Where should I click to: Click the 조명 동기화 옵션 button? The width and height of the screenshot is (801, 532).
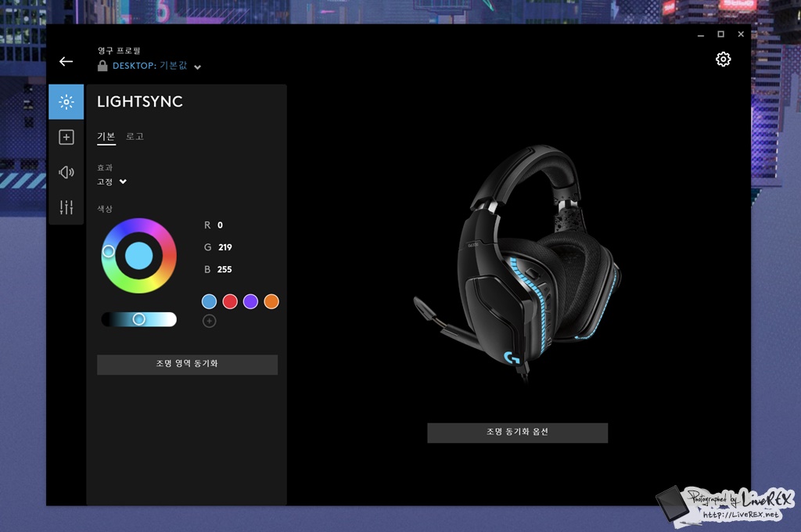[518, 433]
